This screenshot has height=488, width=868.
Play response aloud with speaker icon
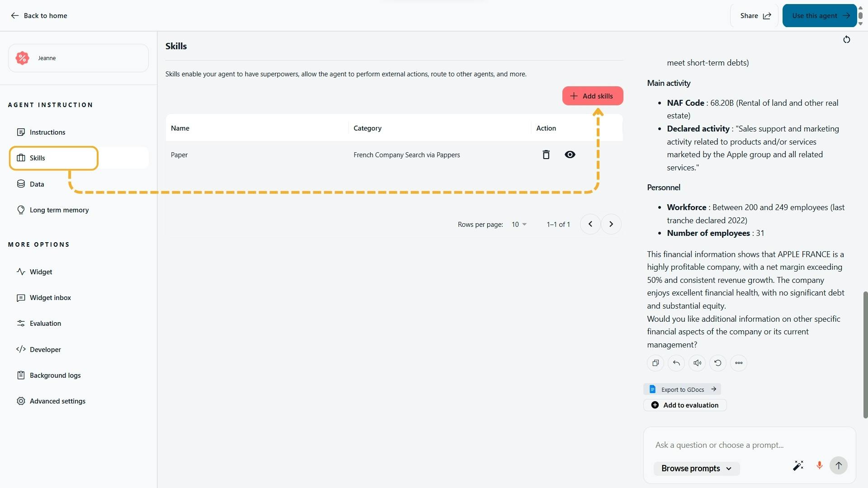click(x=697, y=363)
